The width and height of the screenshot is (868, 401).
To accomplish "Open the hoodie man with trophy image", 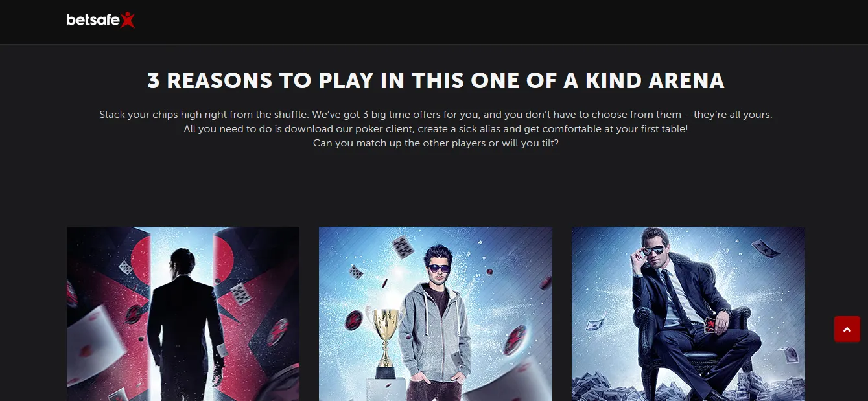I will [436, 314].
